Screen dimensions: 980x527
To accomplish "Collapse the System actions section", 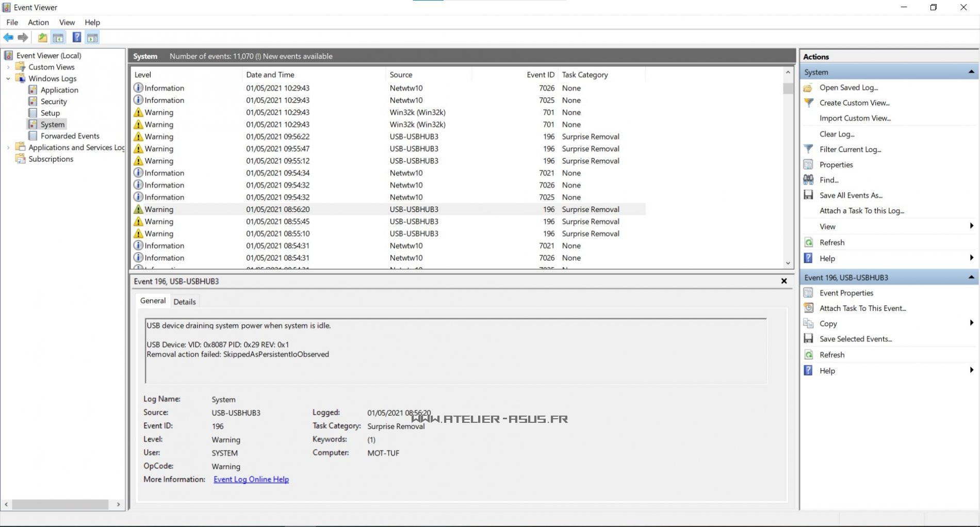I will pyautogui.click(x=971, y=72).
